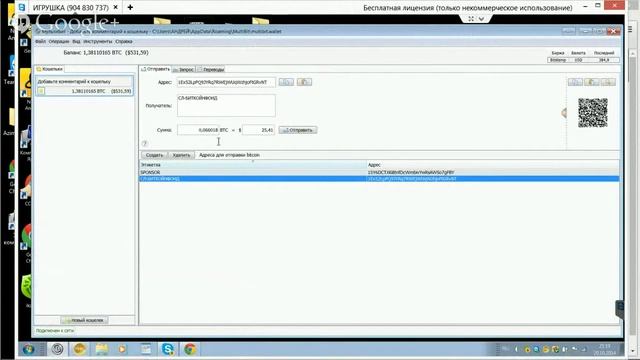Click the orange app icon on the taskbar
The width and height of the screenshot is (640, 360).
[80, 349]
